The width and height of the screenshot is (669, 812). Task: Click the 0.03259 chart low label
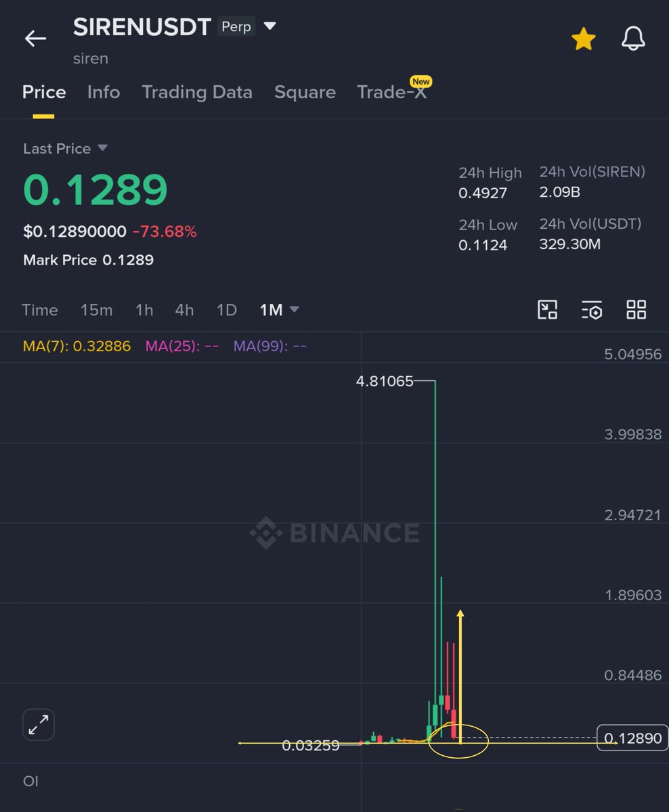311,746
